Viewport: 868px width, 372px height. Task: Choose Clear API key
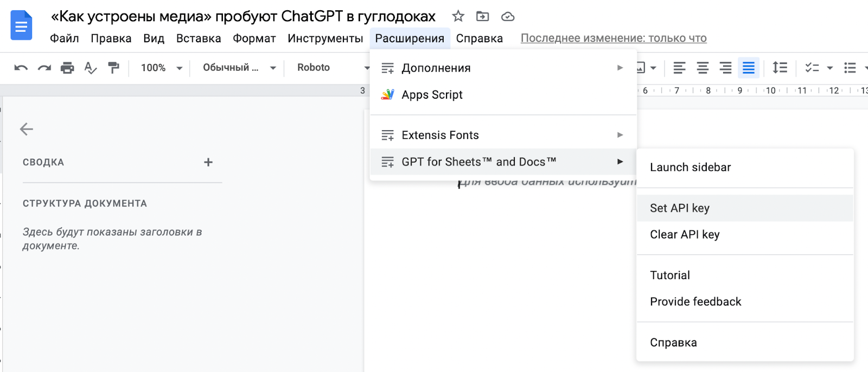click(x=745, y=235)
